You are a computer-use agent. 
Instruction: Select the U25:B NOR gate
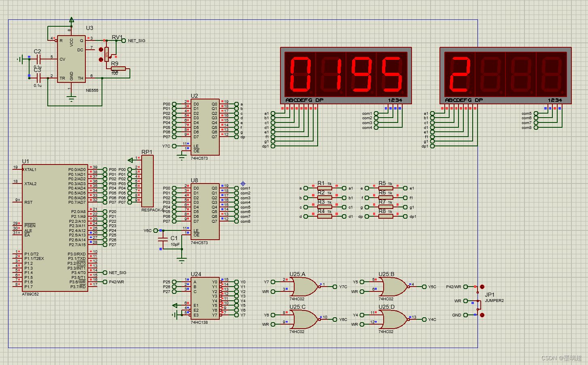[x=393, y=287]
